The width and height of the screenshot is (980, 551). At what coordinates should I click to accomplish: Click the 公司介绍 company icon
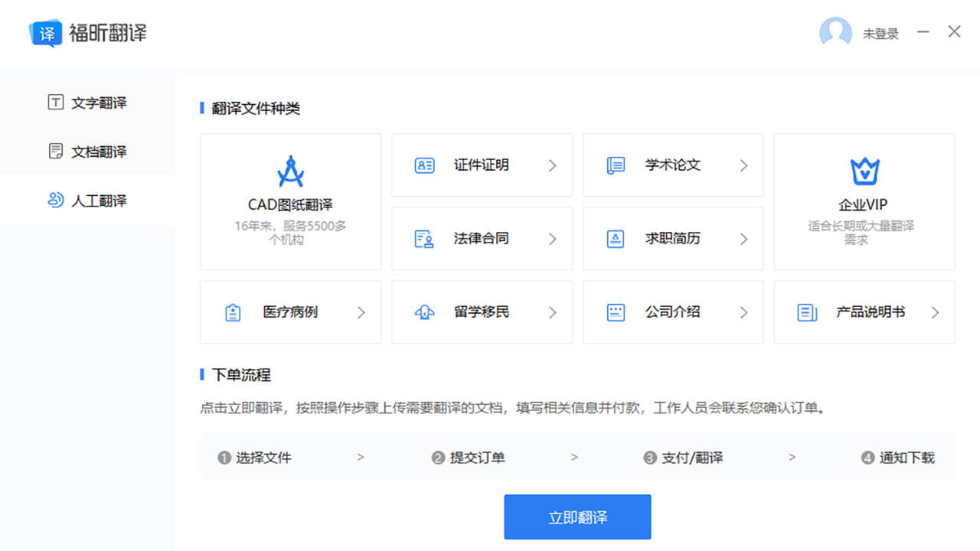point(616,312)
